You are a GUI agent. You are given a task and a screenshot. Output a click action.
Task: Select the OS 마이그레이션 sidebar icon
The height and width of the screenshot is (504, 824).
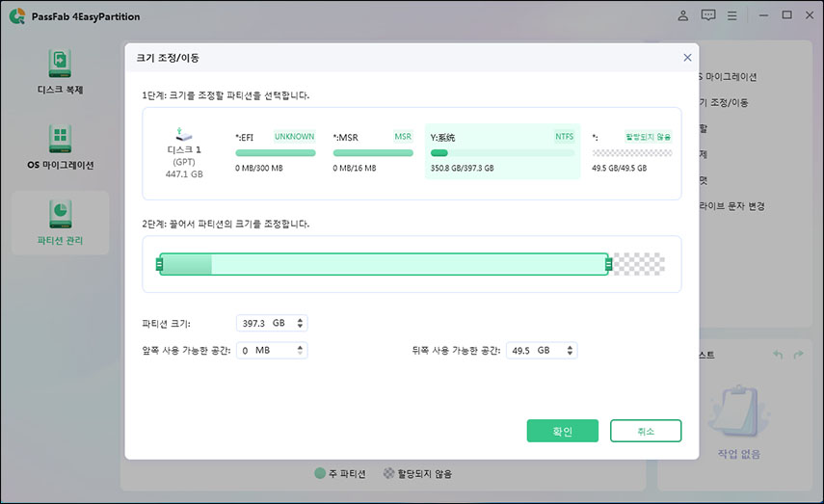pyautogui.click(x=60, y=139)
